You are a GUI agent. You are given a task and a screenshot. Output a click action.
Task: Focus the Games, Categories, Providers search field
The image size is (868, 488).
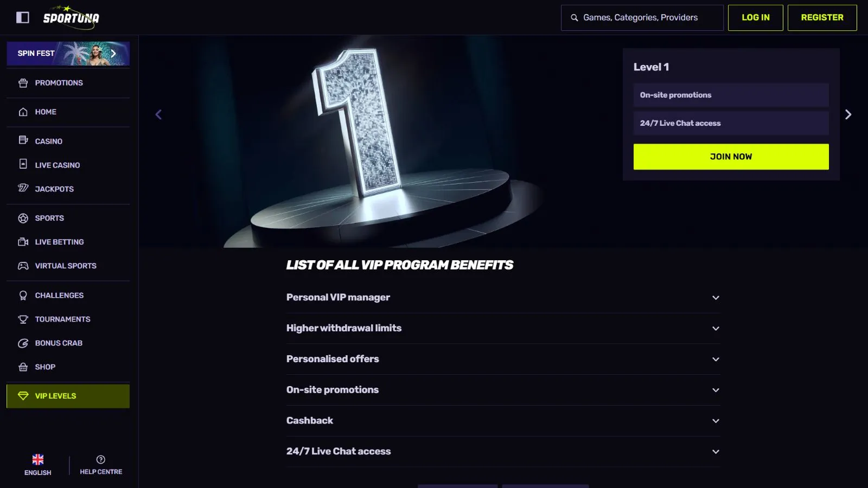pyautogui.click(x=646, y=17)
